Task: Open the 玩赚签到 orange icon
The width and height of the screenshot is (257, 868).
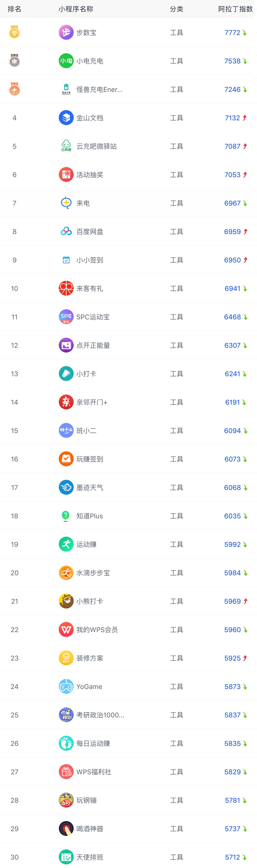Action: [66, 459]
